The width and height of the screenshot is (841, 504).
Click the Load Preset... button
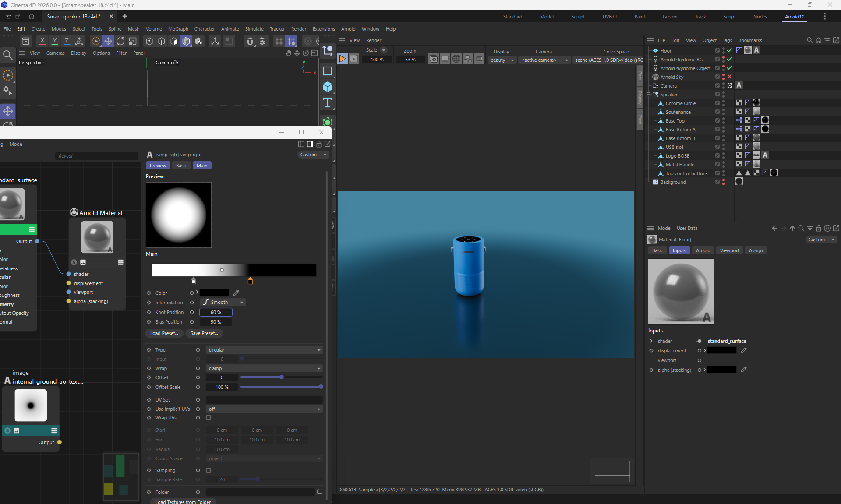click(x=164, y=333)
